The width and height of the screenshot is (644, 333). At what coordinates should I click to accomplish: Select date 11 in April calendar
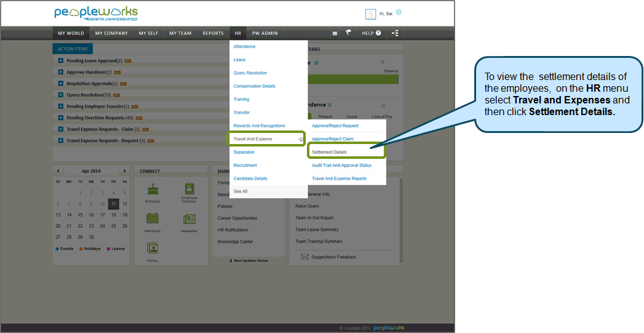(x=114, y=204)
